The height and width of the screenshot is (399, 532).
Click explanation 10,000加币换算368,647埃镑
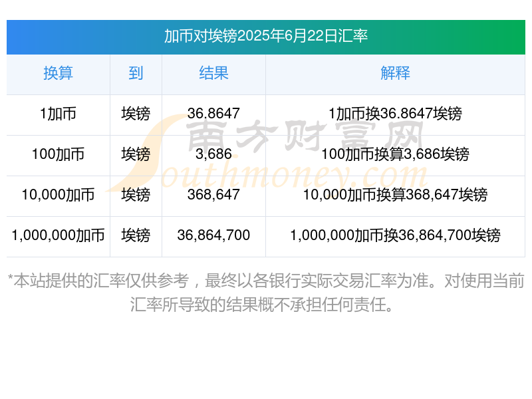click(x=395, y=195)
